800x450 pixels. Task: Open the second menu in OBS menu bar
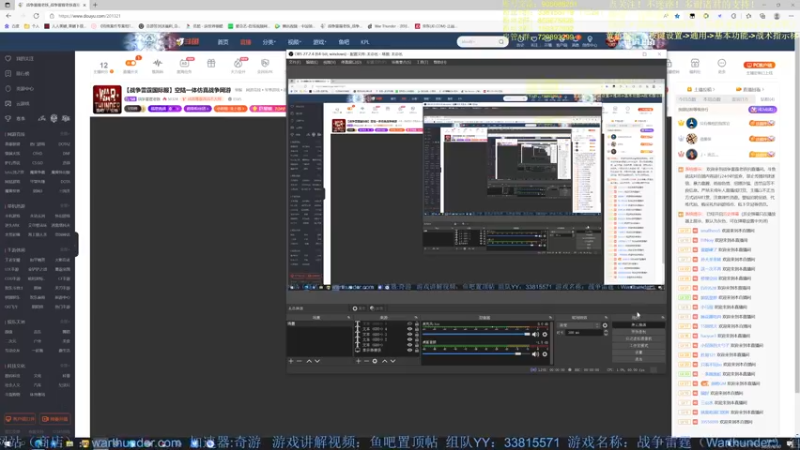pyautogui.click(x=312, y=62)
